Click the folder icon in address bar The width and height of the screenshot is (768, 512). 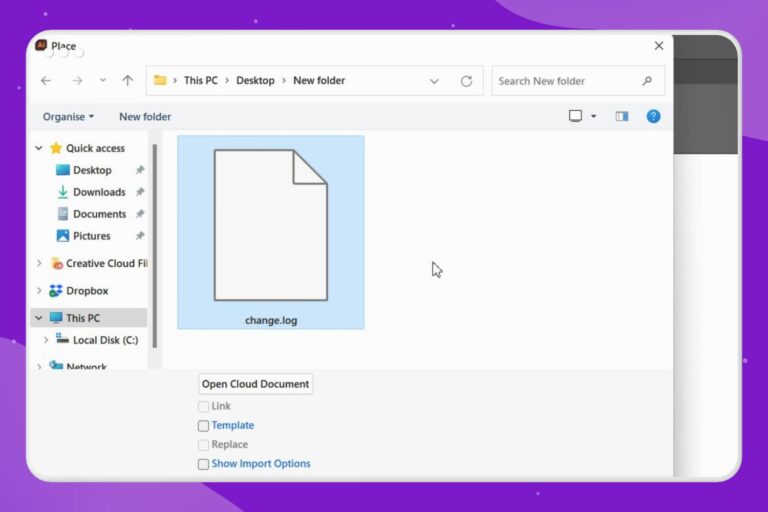(x=160, y=80)
